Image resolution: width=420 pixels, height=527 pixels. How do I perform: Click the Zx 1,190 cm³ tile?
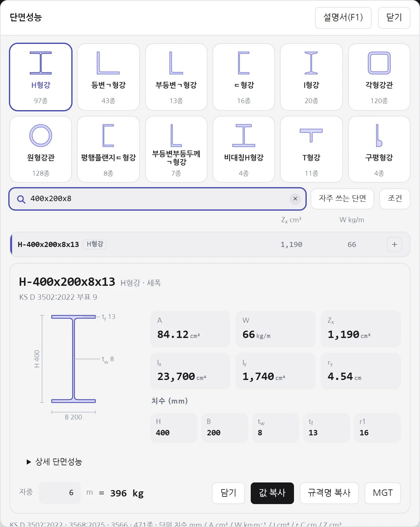pos(361,329)
